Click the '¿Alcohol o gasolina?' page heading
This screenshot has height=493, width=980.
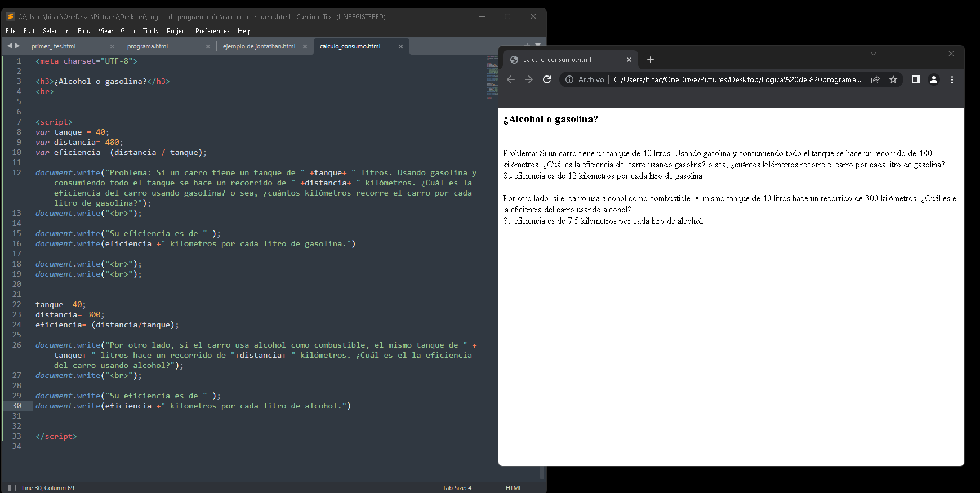click(x=550, y=119)
